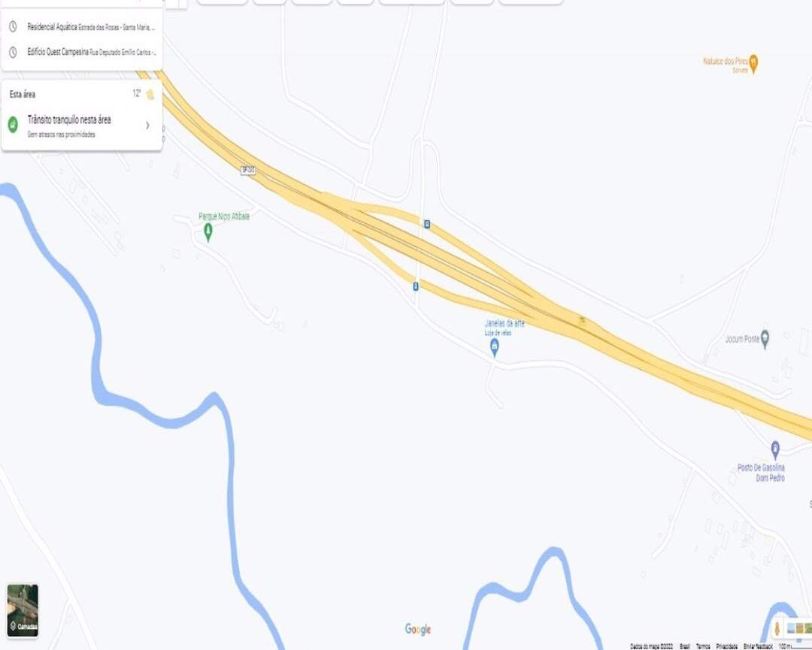Screen dimensions: 812x650
Task: Click the lower bus stop icon near overpass
Action: 416,286
